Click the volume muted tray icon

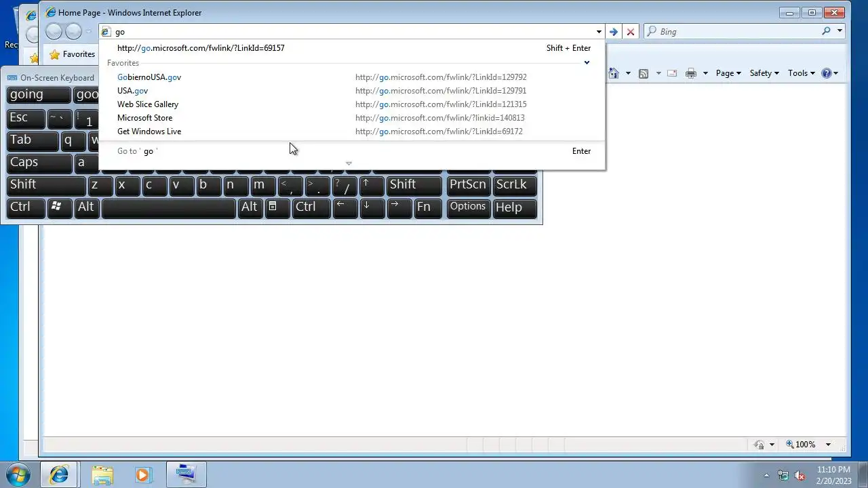point(800,476)
